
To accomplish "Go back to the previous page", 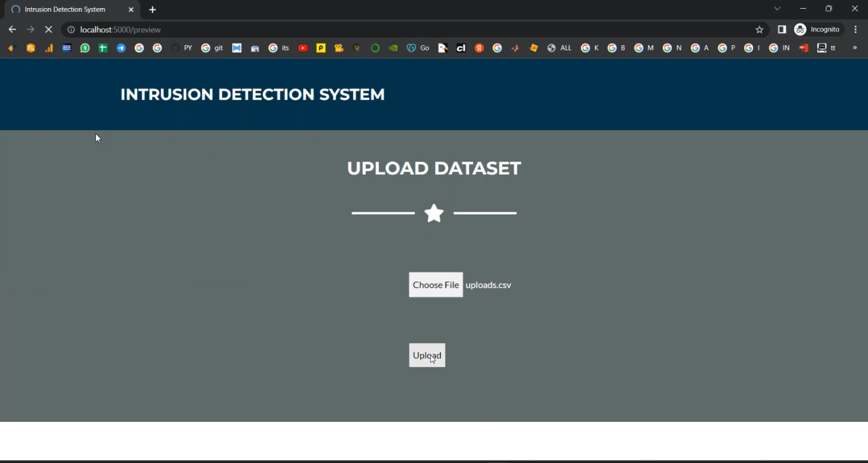I will (12, 30).
